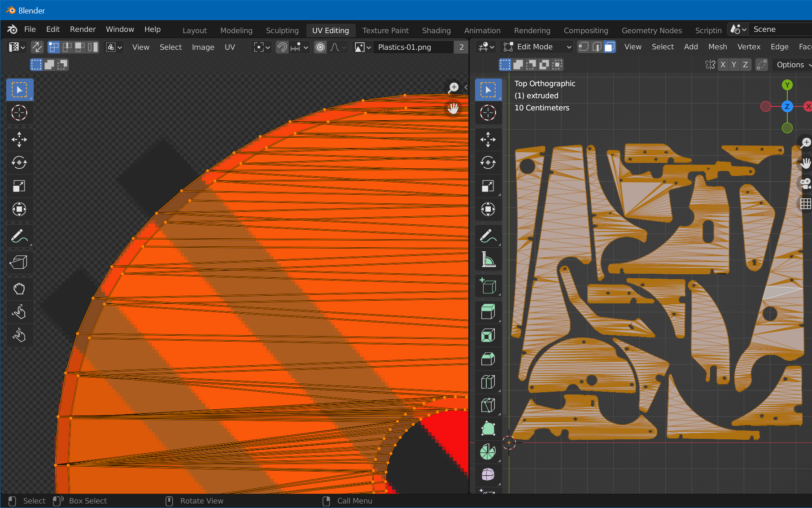Image resolution: width=812 pixels, height=508 pixels.
Task: Select the UV Grab sculpt tool
Action: (19, 289)
